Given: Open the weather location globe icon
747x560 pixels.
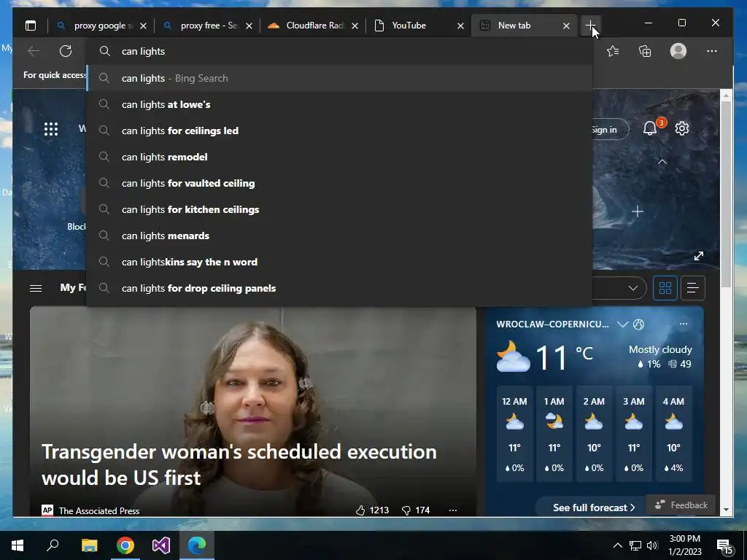Looking at the screenshot, I should (x=638, y=324).
